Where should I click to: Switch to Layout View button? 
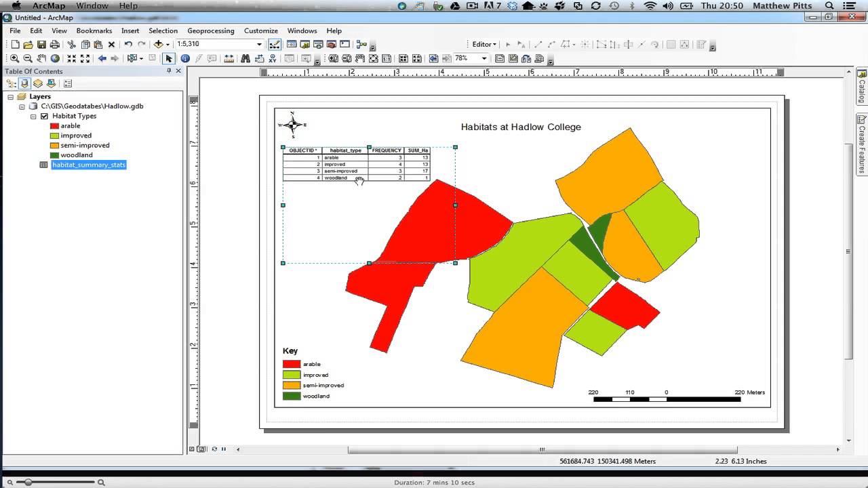[201, 449]
